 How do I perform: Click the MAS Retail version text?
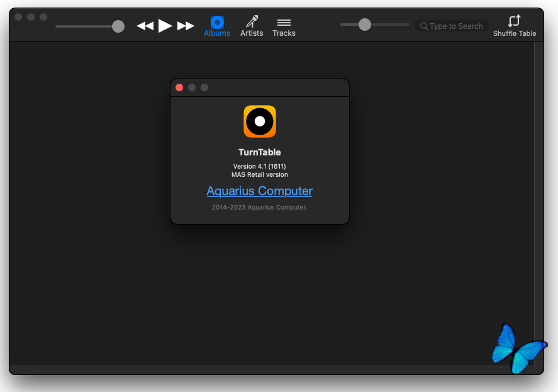tap(259, 174)
